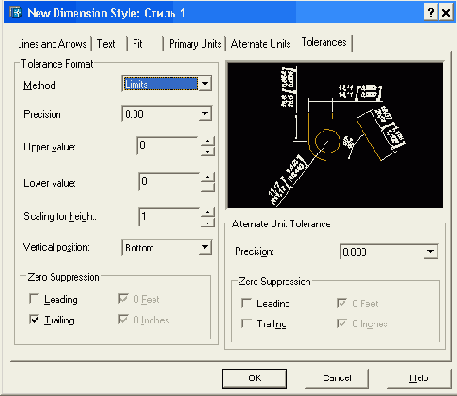Viewport: 457px width, 396px height.
Task: Click the question mark help icon
Action: pos(431,13)
